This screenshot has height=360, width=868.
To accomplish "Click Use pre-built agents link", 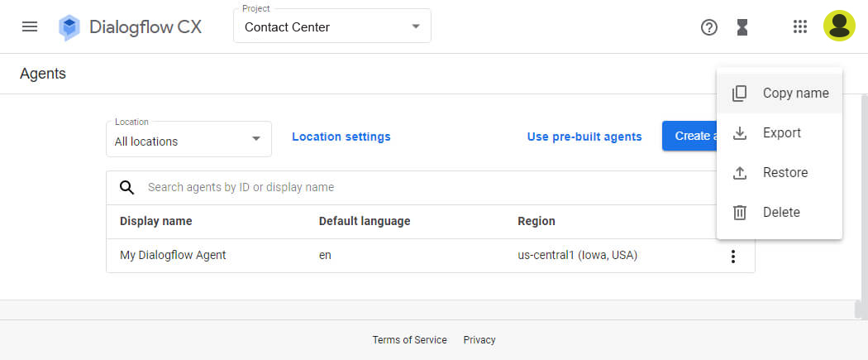I will tap(584, 137).
